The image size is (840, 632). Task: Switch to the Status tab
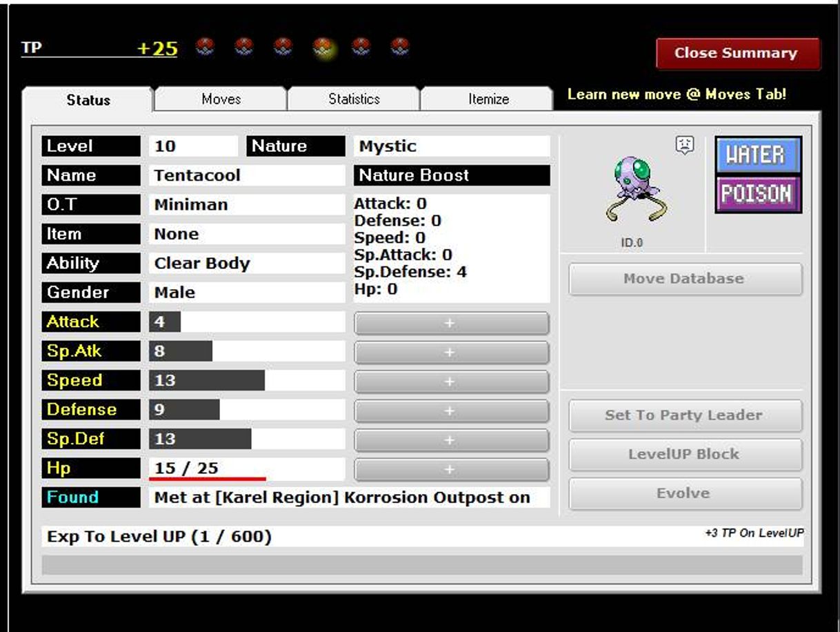88,100
